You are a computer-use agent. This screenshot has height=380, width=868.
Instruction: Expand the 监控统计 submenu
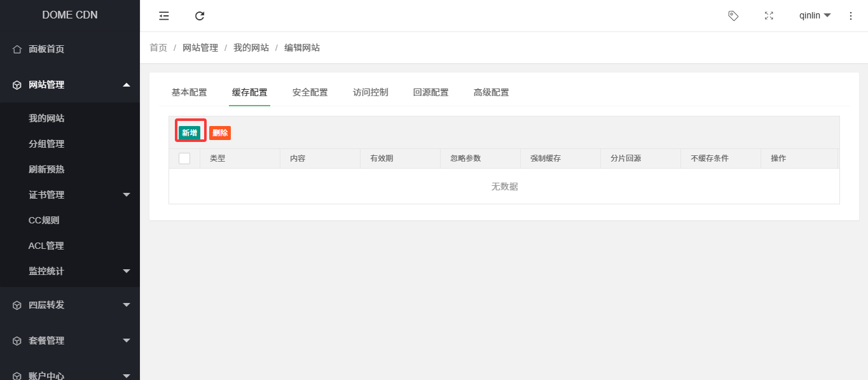127,271
